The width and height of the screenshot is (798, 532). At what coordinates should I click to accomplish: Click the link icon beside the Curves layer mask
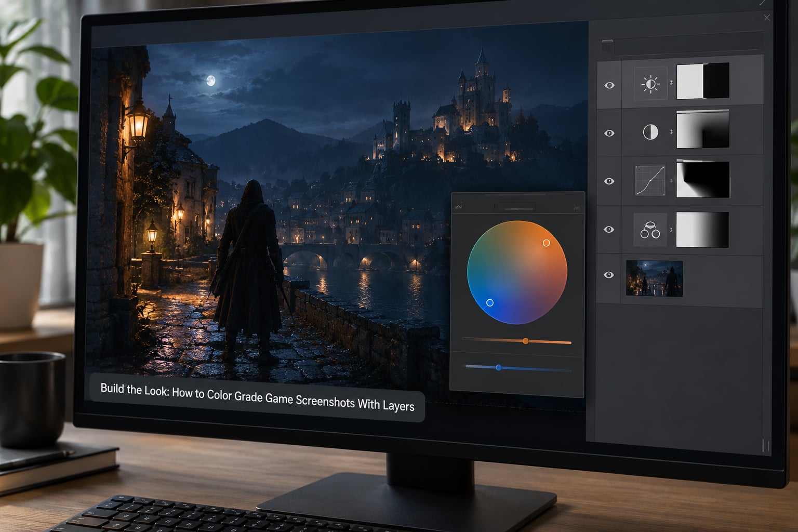tap(671, 181)
